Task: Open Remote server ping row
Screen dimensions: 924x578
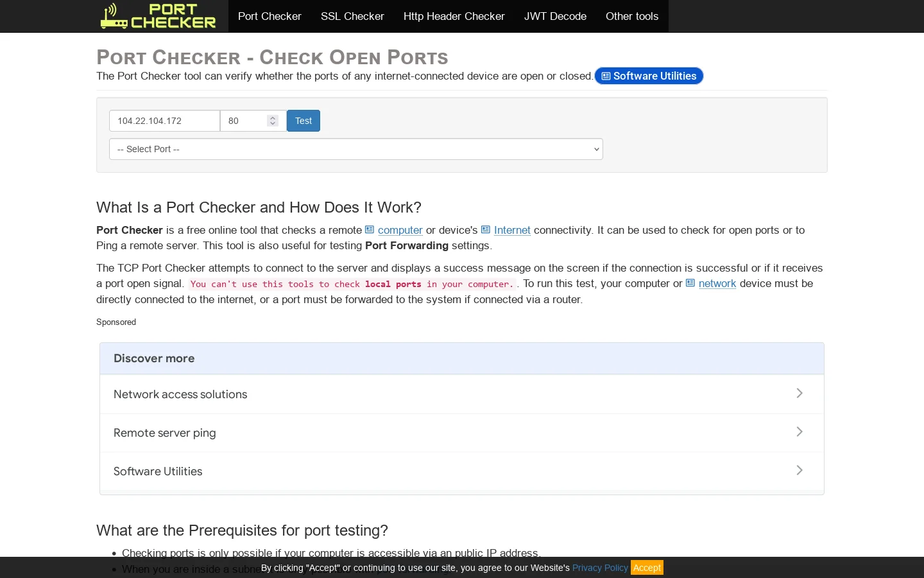Action: click(462, 433)
